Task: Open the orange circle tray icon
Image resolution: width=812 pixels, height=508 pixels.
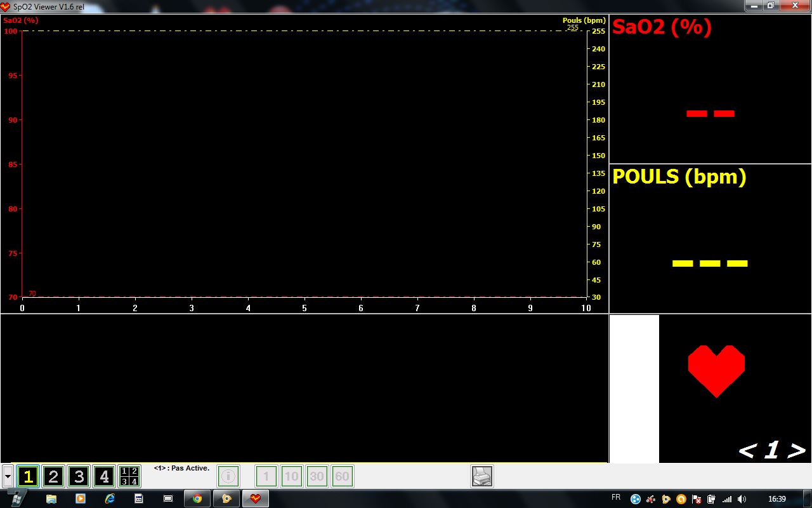Action: click(x=681, y=499)
